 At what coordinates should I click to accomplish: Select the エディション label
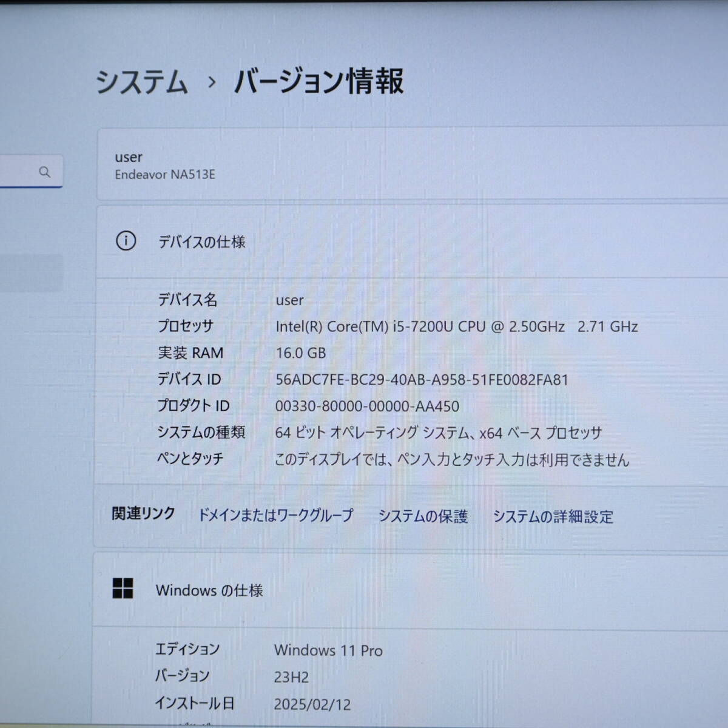coord(187,649)
